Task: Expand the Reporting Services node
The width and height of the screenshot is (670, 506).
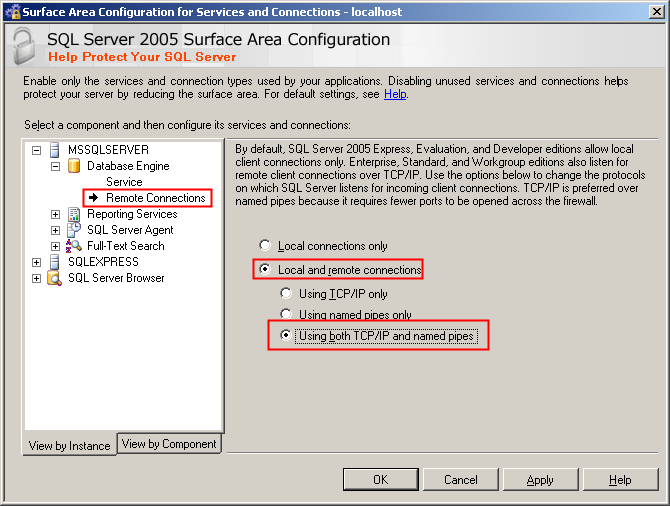Action: (x=56, y=215)
